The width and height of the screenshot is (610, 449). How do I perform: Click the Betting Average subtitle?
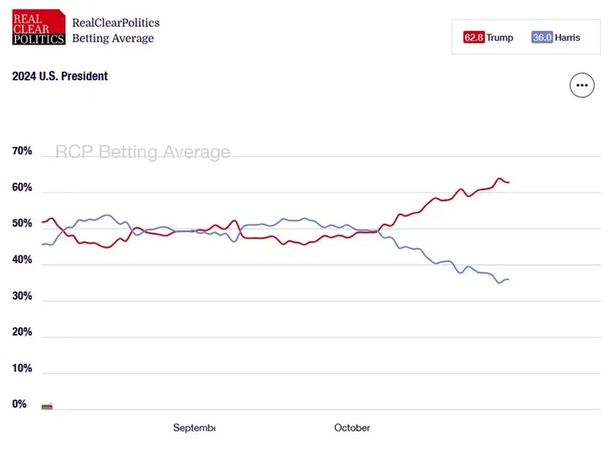[x=113, y=39]
